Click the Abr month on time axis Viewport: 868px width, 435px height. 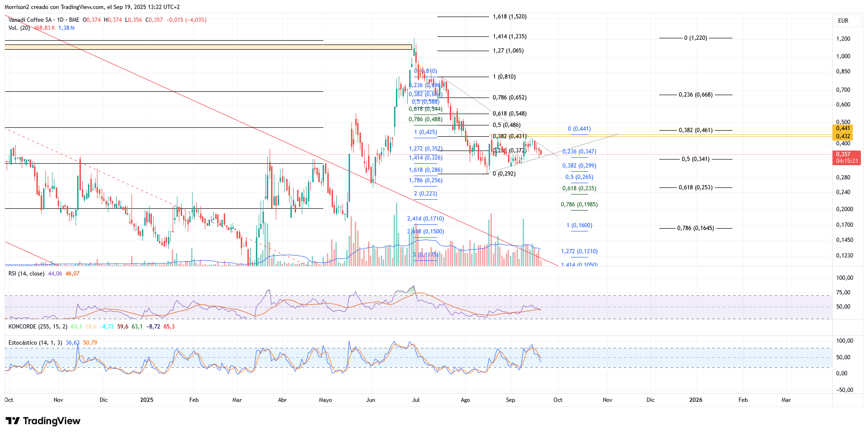pos(282,400)
